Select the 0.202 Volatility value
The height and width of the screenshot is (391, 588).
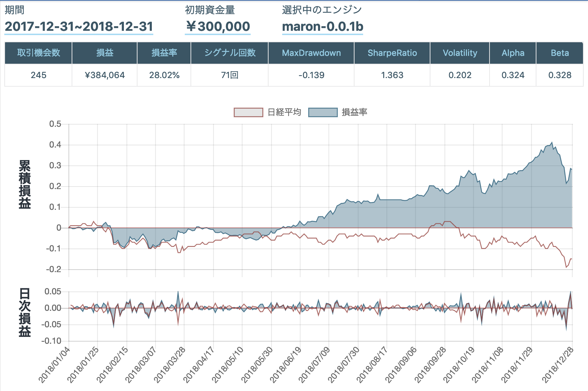point(460,75)
